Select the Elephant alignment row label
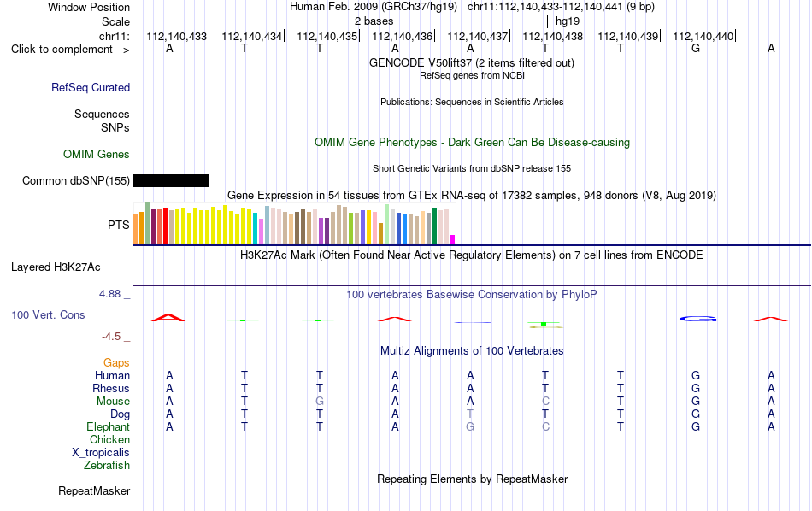 click(108, 427)
